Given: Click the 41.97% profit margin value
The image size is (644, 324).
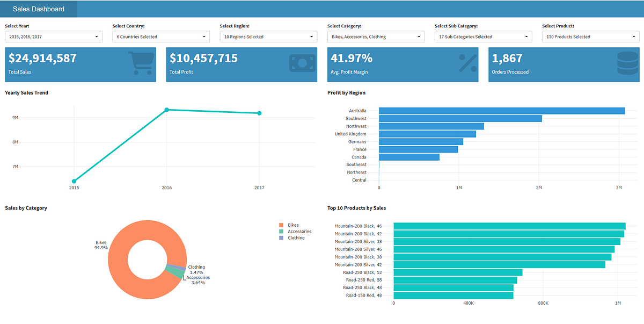Looking at the screenshot, I should pos(352,58).
